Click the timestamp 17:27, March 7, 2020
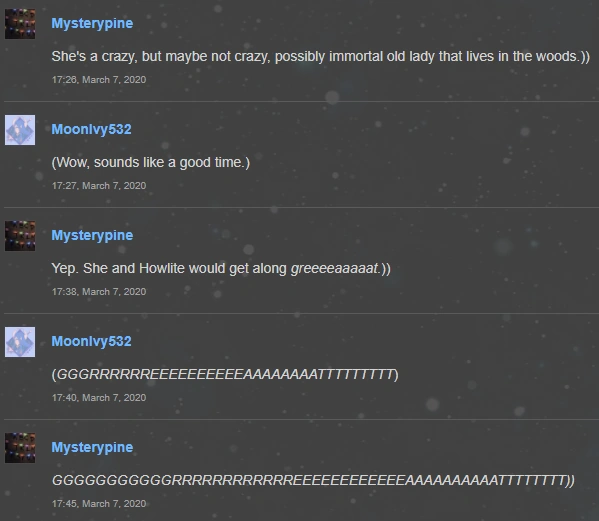The image size is (599, 521). 99,186
